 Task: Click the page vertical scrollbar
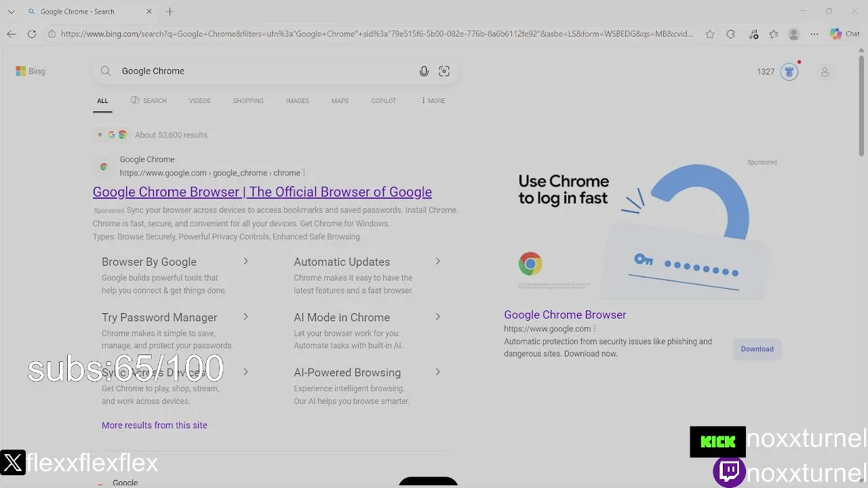pyautogui.click(x=862, y=105)
